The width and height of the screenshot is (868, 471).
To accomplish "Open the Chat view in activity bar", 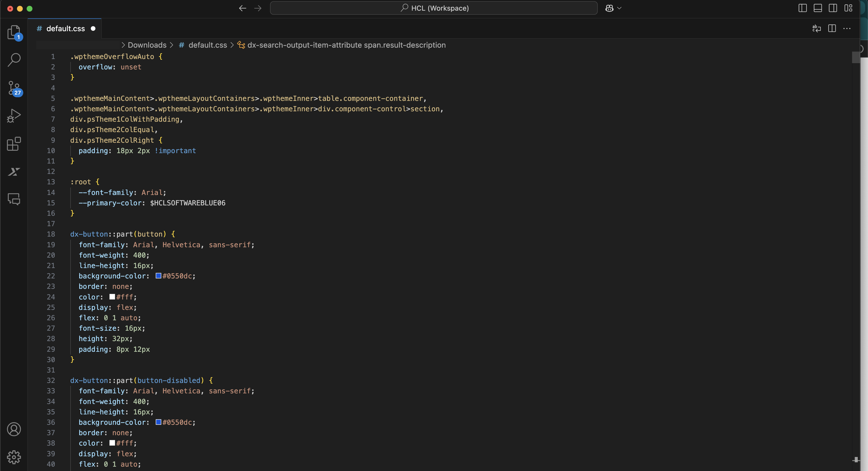I will [14, 199].
